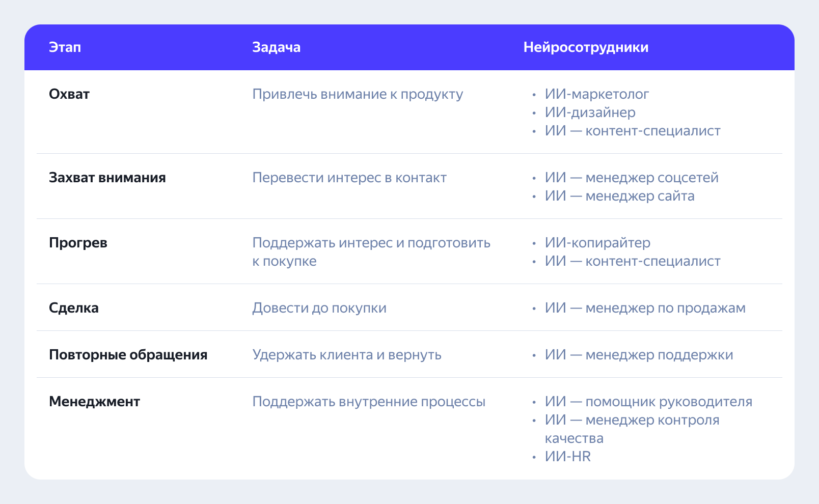Click Довести до покупки task text
Image resolution: width=819 pixels, height=504 pixels.
(319, 308)
